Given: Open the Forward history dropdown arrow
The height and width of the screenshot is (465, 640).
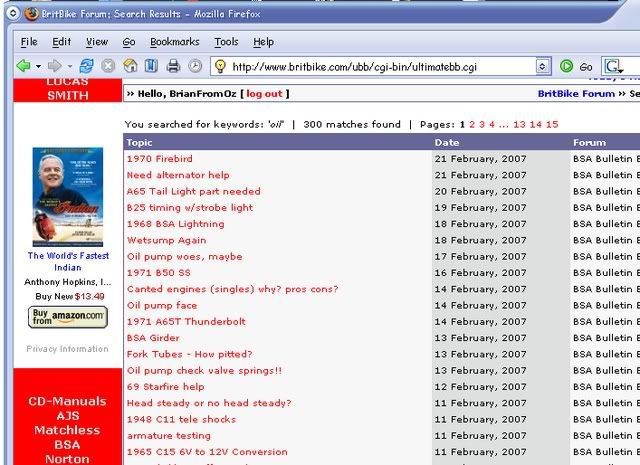Looking at the screenshot, I should [x=70, y=66].
